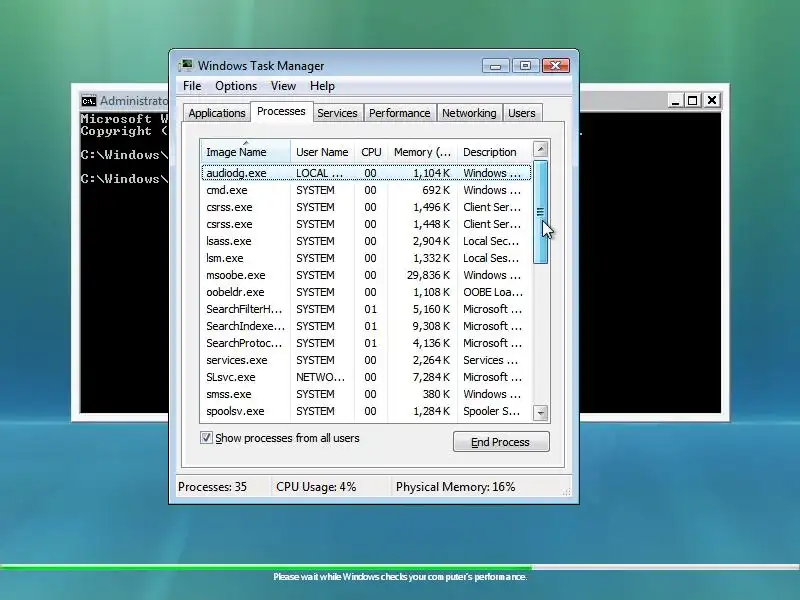Screen dimensions: 800x600
Task: Open the File menu
Action: pyautogui.click(x=192, y=86)
